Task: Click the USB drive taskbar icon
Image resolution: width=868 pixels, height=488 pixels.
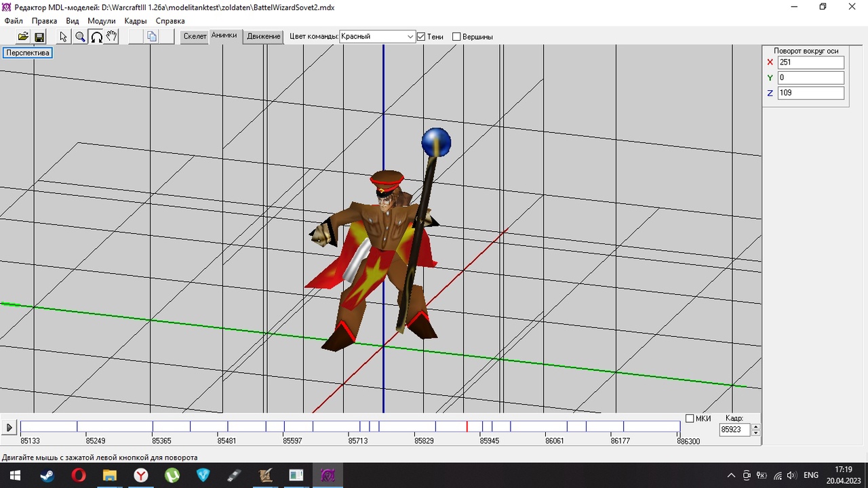Action: click(x=235, y=475)
